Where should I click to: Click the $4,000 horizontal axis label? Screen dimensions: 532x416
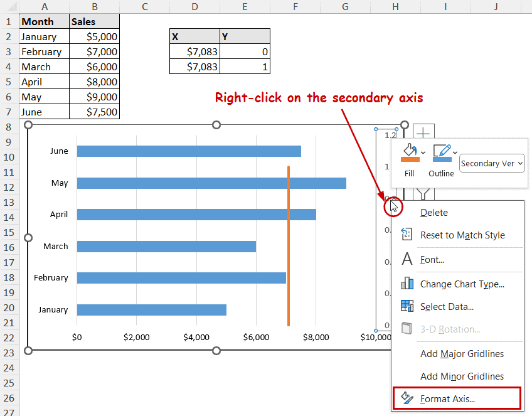point(196,337)
